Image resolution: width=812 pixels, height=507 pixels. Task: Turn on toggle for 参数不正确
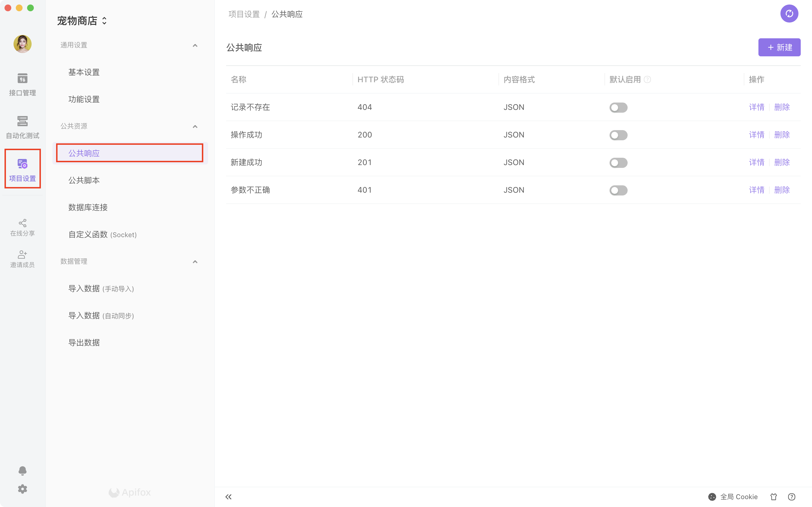pos(618,190)
